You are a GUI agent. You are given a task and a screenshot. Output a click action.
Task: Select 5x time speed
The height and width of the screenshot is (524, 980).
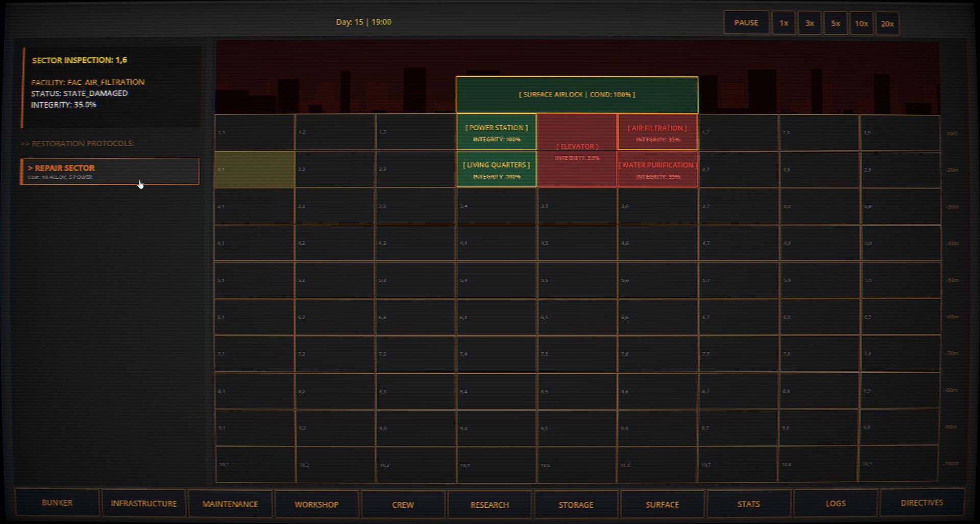point(836,23)
